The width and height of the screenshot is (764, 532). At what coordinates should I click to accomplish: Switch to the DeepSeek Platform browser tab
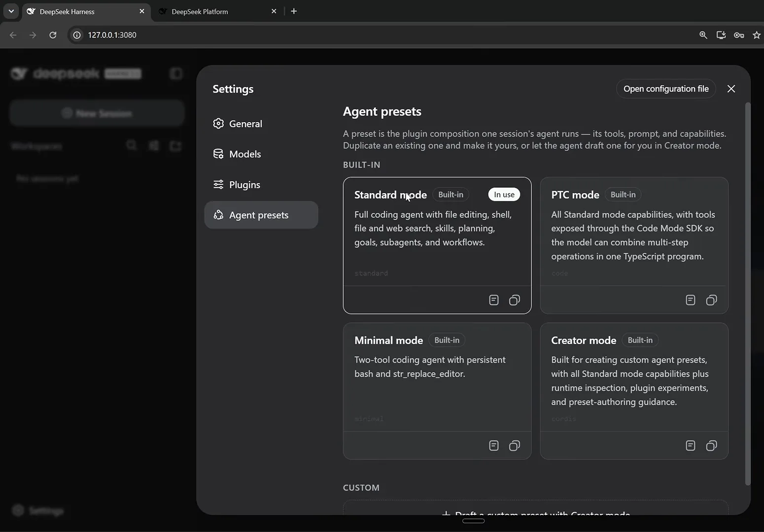pos(217,11)
